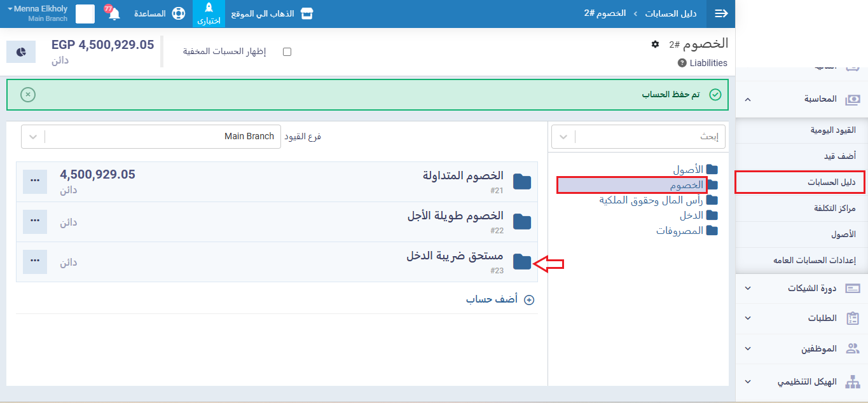Open the الخصوم المتداولة folder icon

522,182
